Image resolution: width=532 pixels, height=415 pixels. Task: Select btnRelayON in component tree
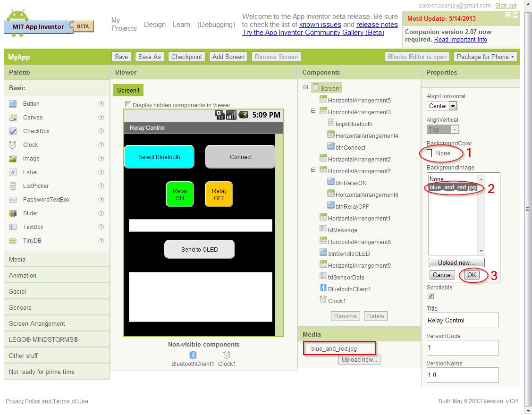(351, 183)
